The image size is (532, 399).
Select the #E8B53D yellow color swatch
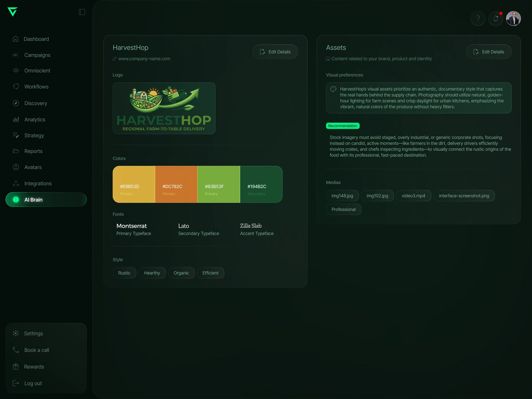pos(134,184)
